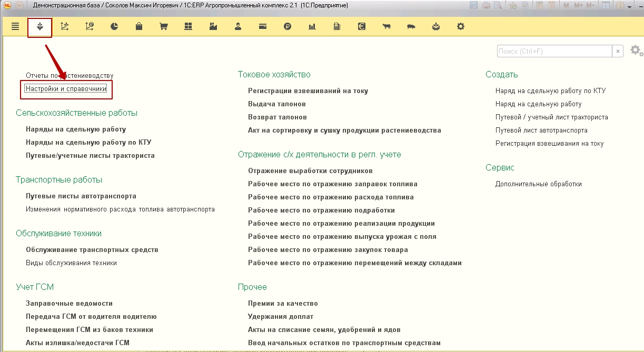Open the title bar calculator tool
Image resolution: width=644 pixels, height=352 pixels.
click(x=539, y=5)
